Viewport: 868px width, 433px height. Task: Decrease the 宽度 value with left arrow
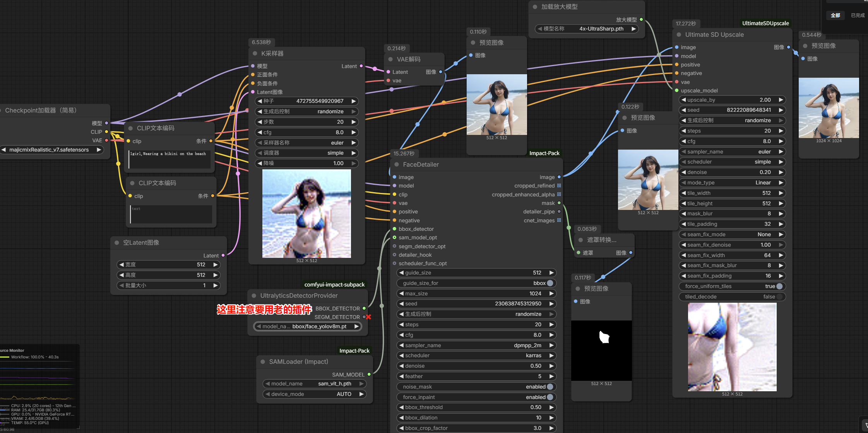[x=122, y=264]
